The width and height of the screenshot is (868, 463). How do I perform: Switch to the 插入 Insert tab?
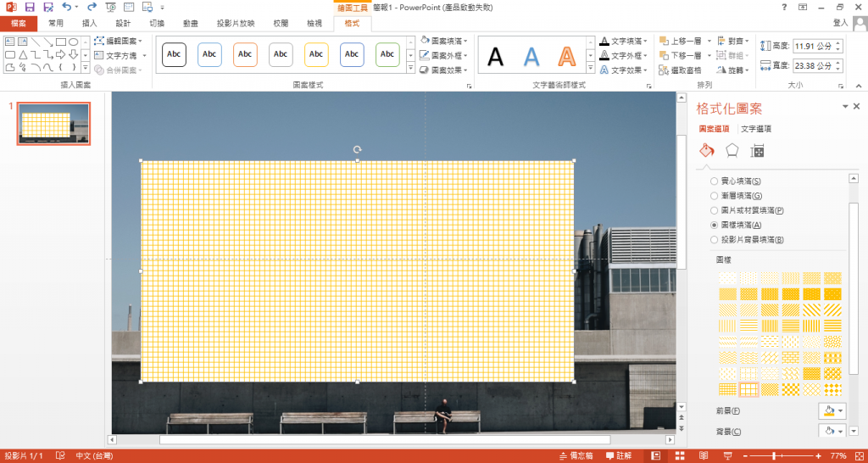point(89,23)
